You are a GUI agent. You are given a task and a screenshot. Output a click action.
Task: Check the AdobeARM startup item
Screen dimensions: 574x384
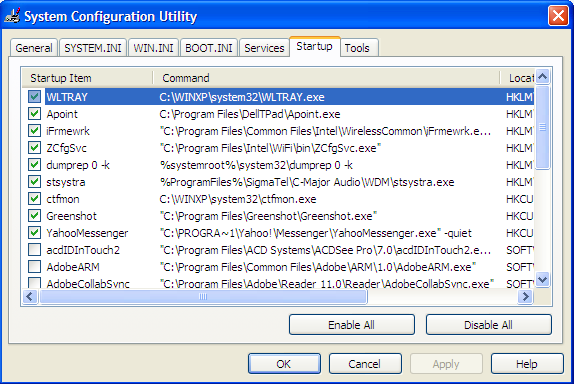(34, 267)
